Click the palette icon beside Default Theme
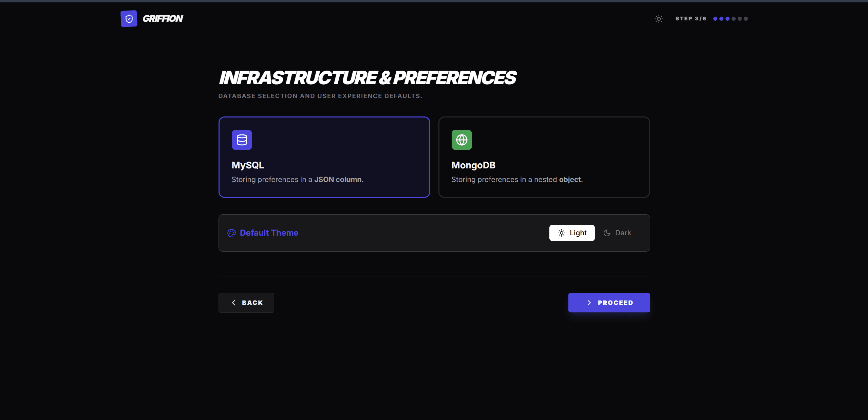This screenshot has height=420, width=868. tap(231, 233)
